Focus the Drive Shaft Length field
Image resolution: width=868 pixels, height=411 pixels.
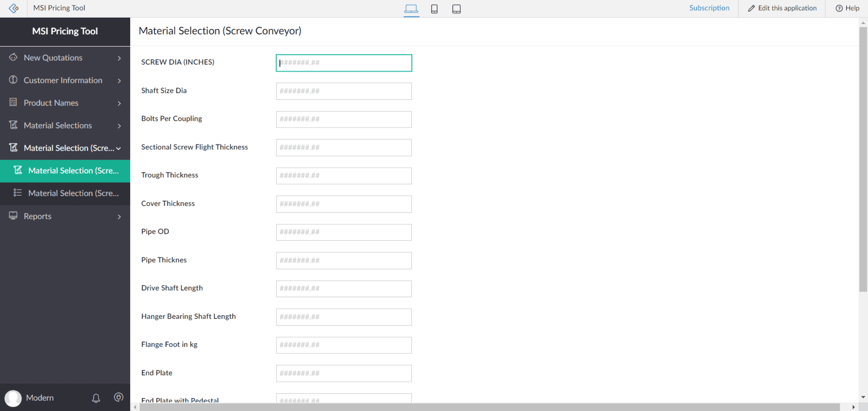click(344, 288)
